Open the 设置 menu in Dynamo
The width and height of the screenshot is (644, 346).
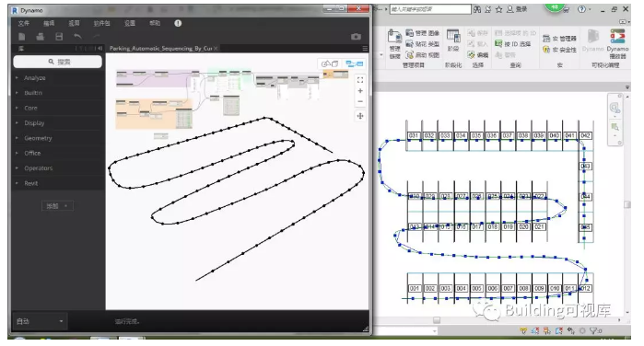[x=130, y=23]
